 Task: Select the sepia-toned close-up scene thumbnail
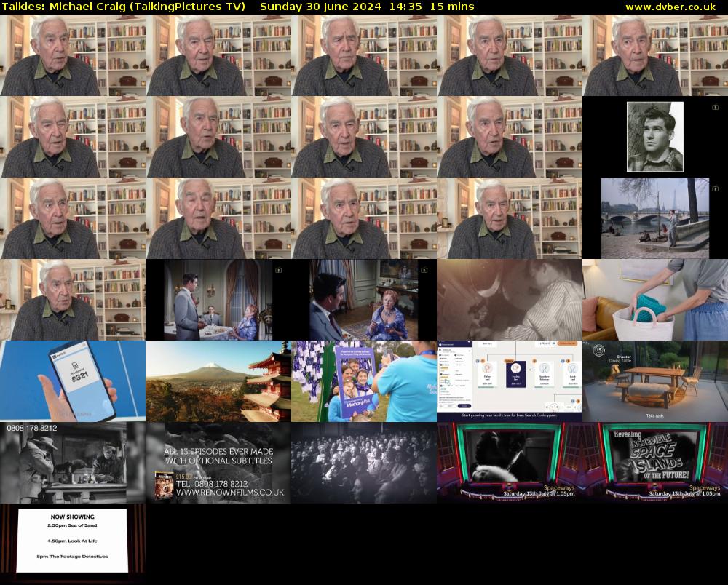point(510,300)
